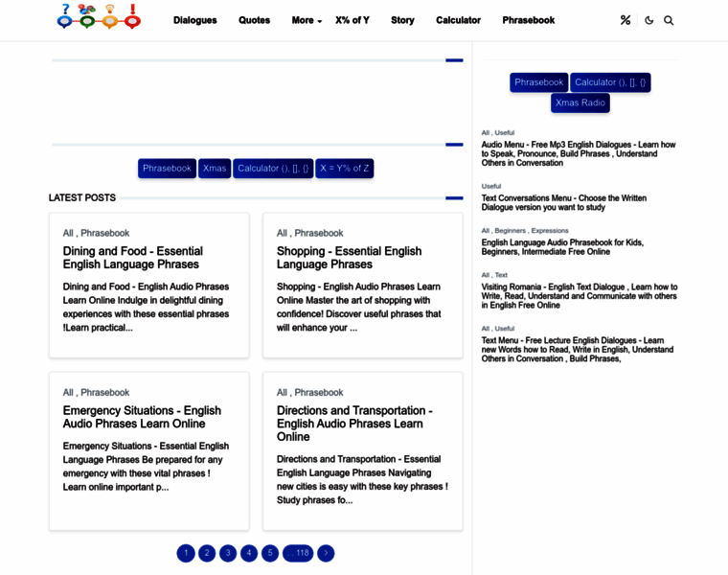Click Expressions category in sidebar
This screenshot has height=575, width=728.
click(x=550, y=230)
